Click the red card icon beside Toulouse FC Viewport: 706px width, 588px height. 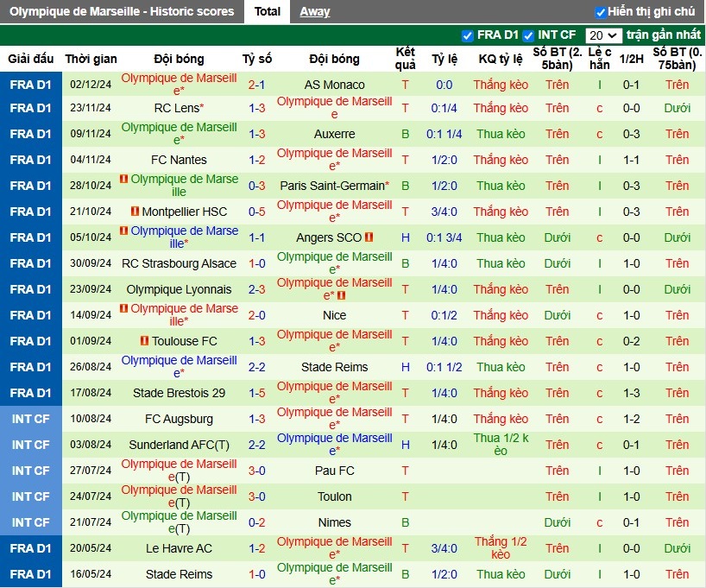[144, 340]
